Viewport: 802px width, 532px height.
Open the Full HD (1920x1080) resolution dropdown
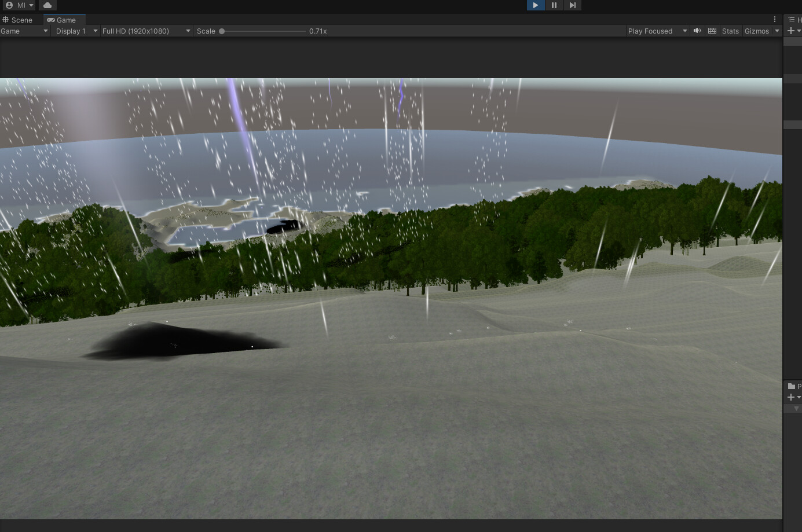(145, 31)
